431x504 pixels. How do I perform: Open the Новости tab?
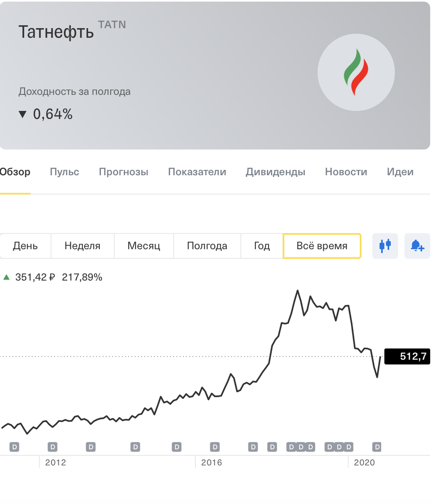[346, 172]
